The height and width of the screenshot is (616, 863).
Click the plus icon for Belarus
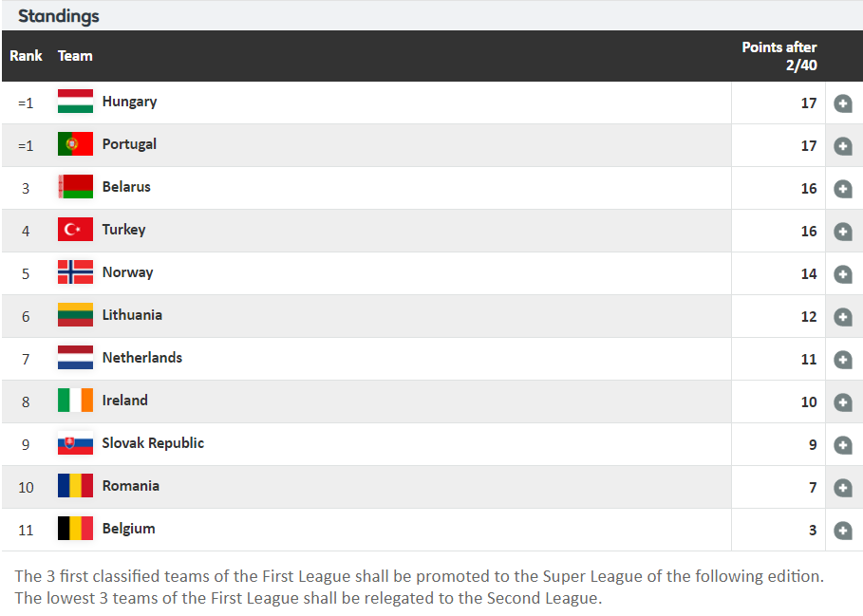pyautogui.click(x=843, y=189)
